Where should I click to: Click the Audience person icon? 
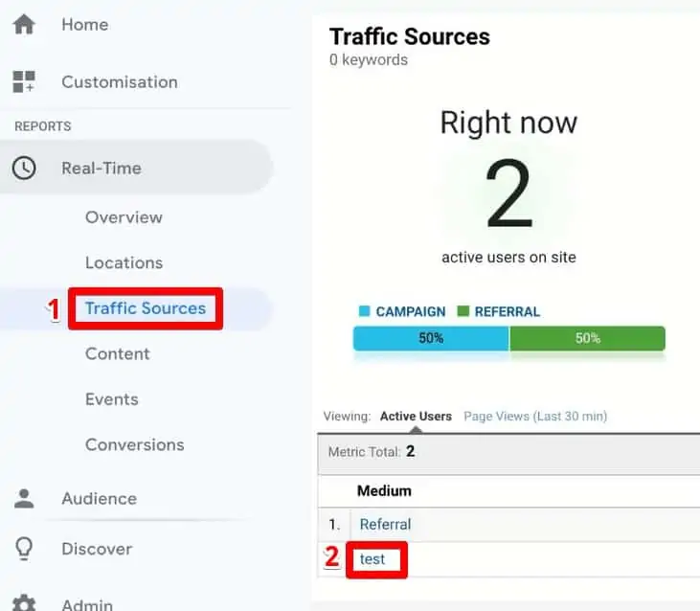(x=24, y=499)
